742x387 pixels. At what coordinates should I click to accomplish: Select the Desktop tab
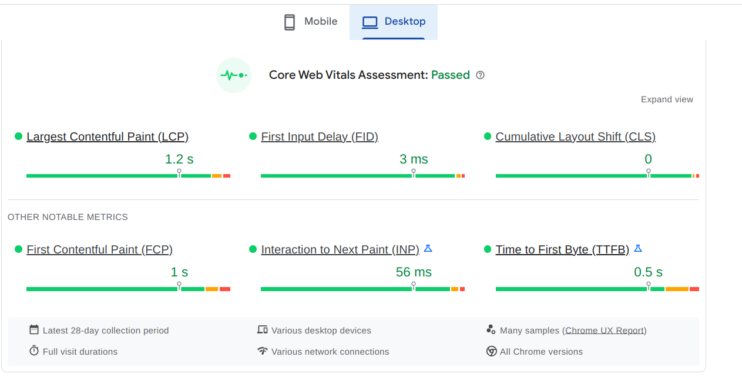point(394,22)
